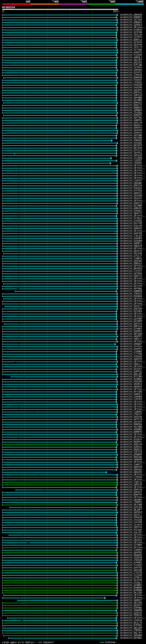
Task: Click the truncated arrowhead of UniRef100_A9NV66
Action: pyautogui.click(x=112, y=140)
